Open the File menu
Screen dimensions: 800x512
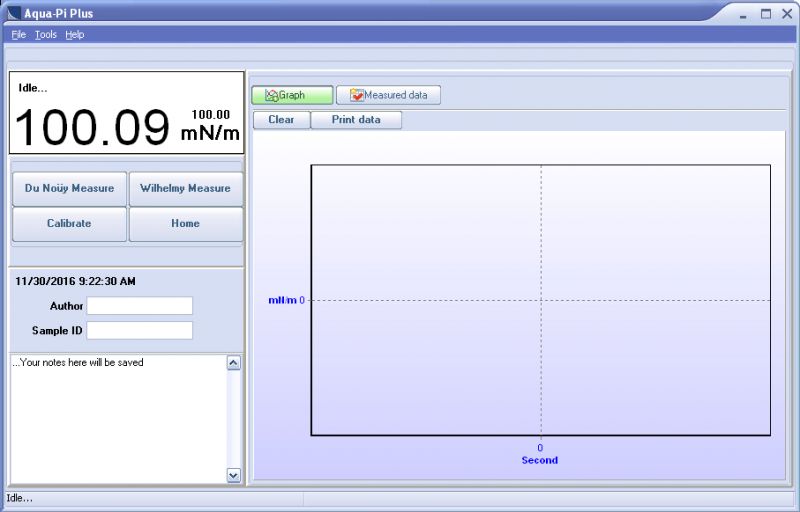pos(18,35)
